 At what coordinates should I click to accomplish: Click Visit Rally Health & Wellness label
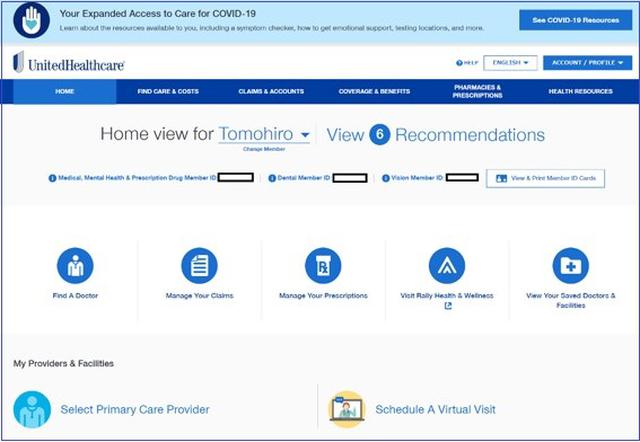pyautogui.click(x=447, y=295)
